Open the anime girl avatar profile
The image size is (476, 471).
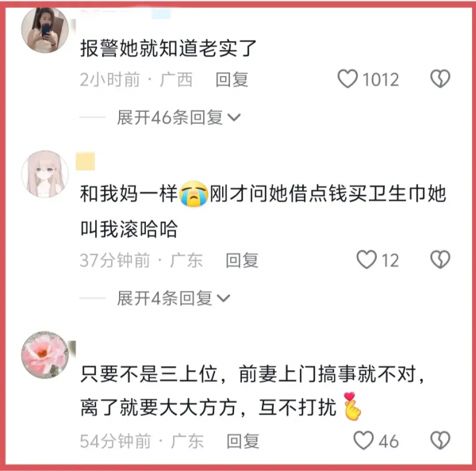pyautogui.click(x=45, y=174)
